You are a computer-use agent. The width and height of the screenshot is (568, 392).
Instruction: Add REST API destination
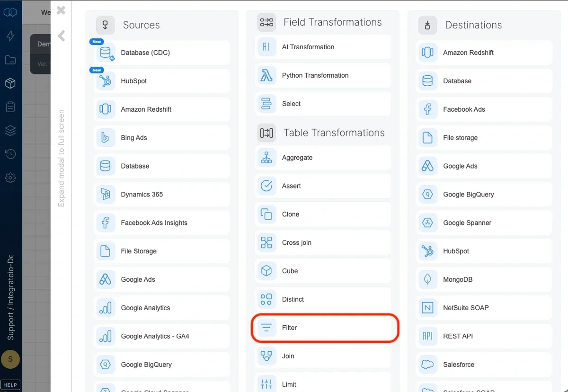(x=484, y=337)
